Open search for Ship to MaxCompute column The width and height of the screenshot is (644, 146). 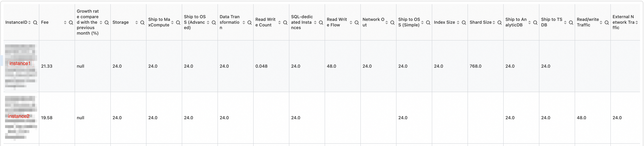[x=178, y=22]
